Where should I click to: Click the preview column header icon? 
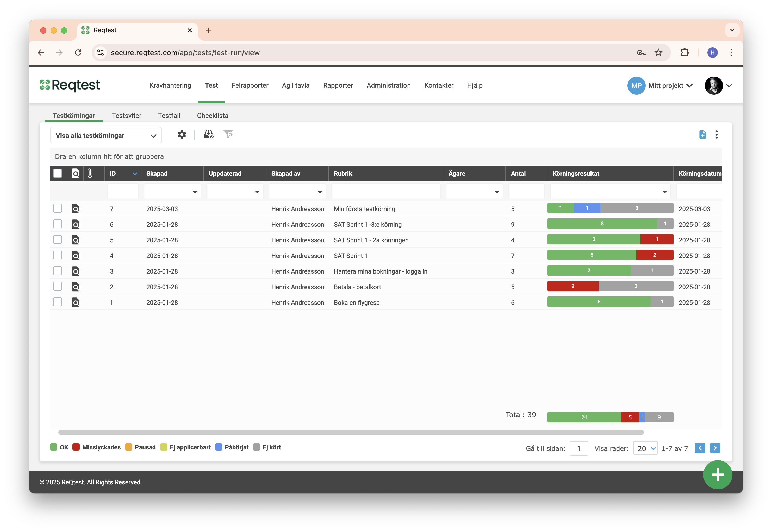click(76, 174)
